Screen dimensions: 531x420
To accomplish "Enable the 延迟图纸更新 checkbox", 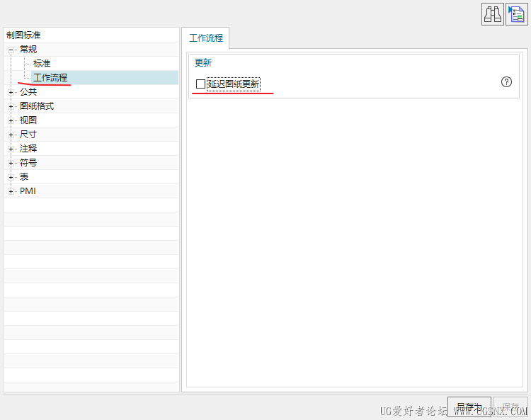I will (x=200, y=84).
